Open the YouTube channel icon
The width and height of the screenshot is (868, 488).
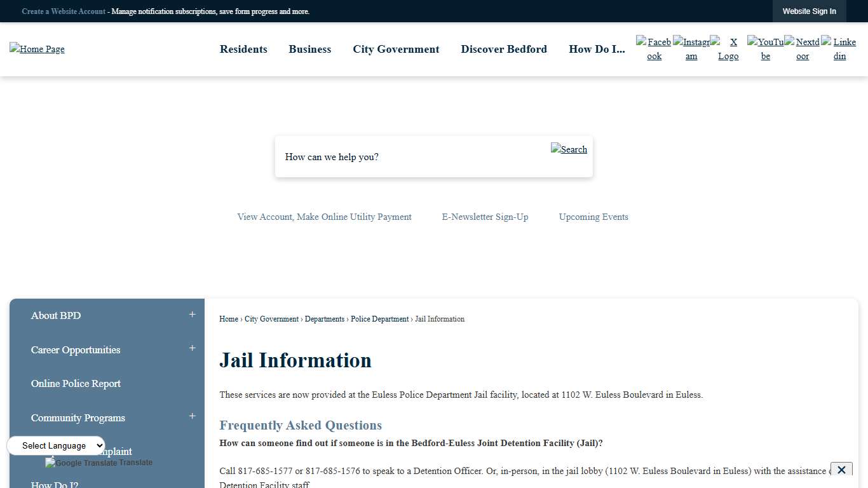[765, 49]
